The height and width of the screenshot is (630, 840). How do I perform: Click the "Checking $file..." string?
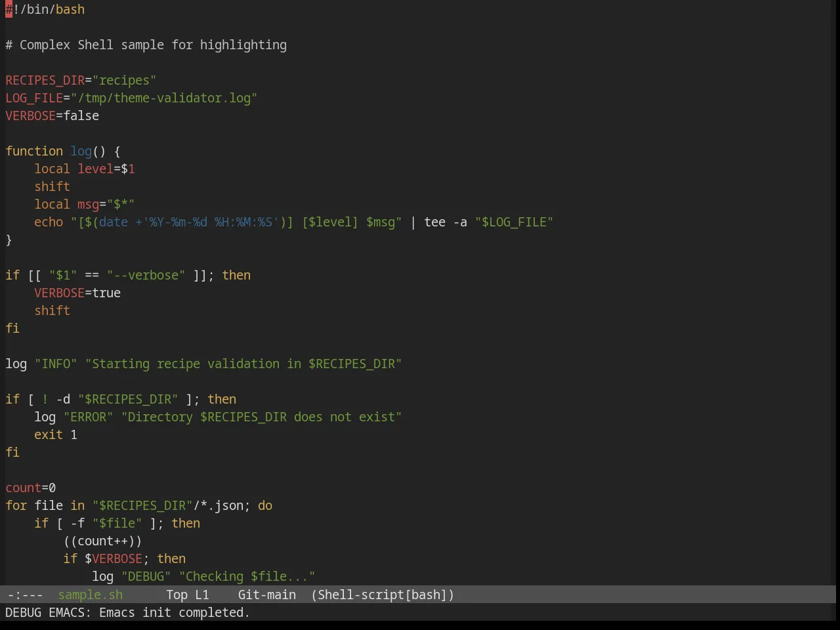[247, 576]
